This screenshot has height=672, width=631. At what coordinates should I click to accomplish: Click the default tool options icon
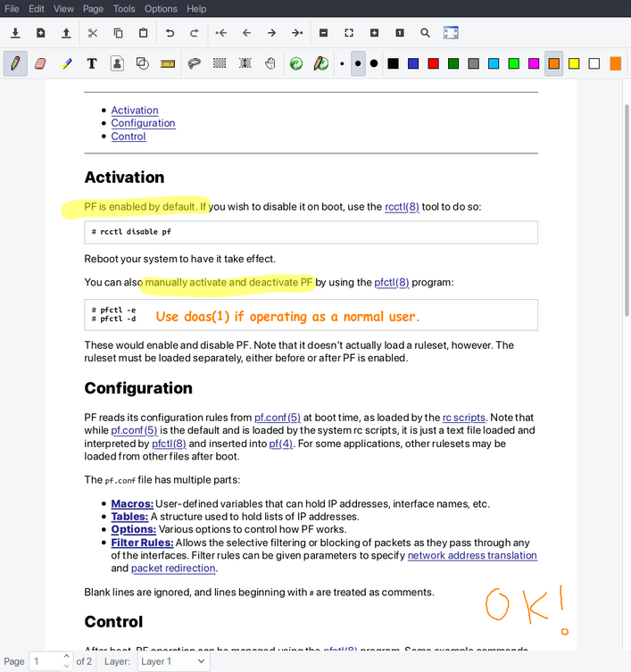pos(321,63)
